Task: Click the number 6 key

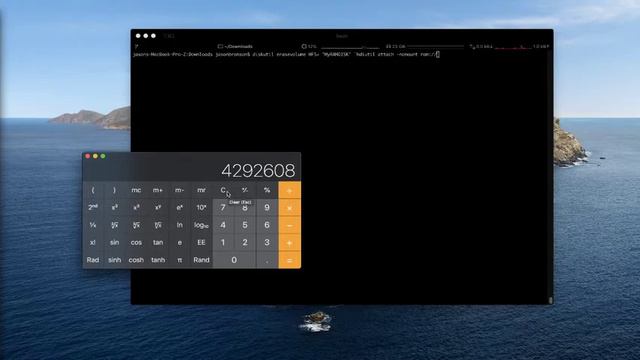Action: coord(267,225)
